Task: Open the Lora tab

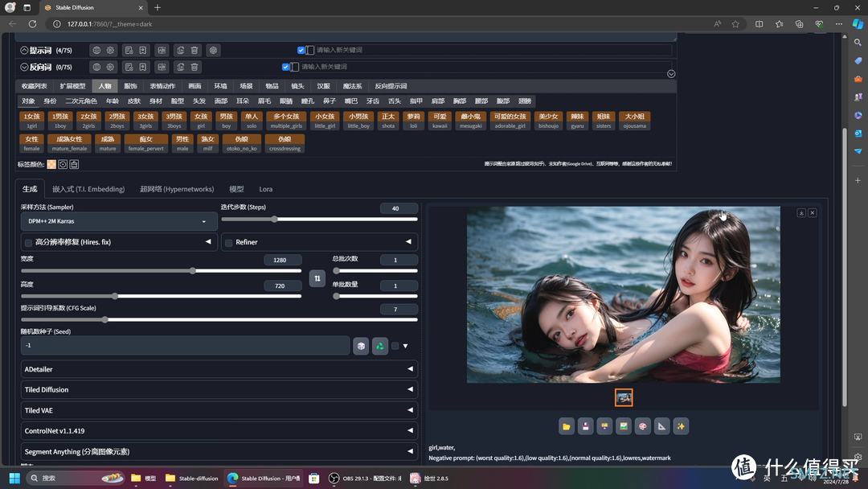Action: click(266, 189)
